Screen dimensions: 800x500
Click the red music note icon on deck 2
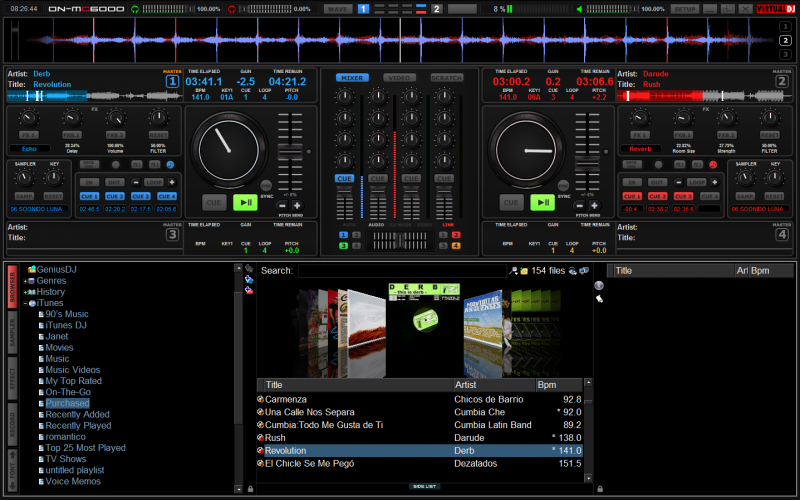click(x=713, y=165)
